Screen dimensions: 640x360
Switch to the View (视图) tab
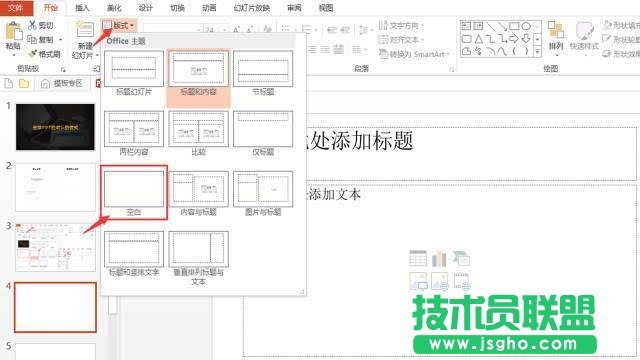(326, 8)
